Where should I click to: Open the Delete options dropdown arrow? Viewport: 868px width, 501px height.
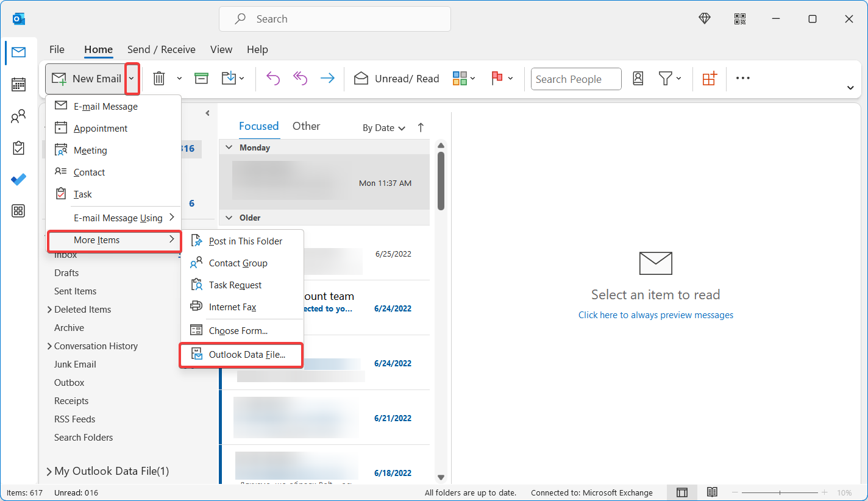[179, 79]
